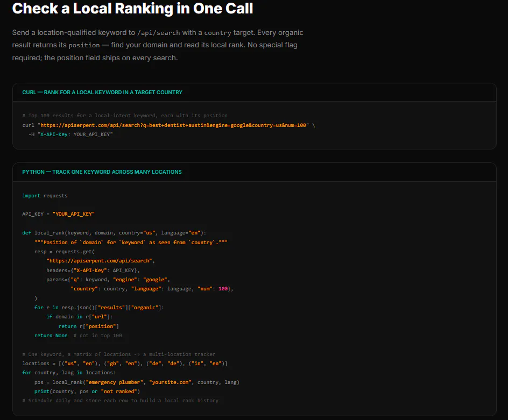This screenshot has height=420, width=508.
Task: Click the "import requests" line
Action: click(x=45, y=196)
